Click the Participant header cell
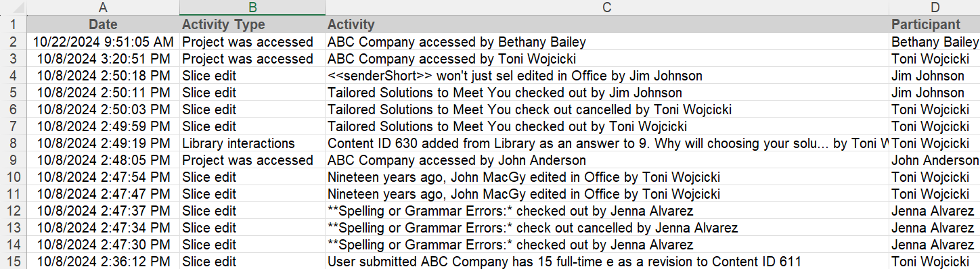The image size is (980, 269). click(935, 24)
